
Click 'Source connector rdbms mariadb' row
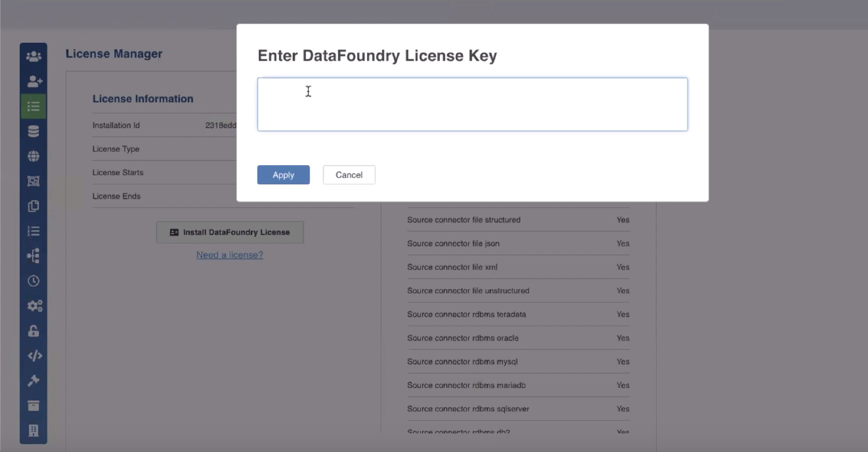518,385
